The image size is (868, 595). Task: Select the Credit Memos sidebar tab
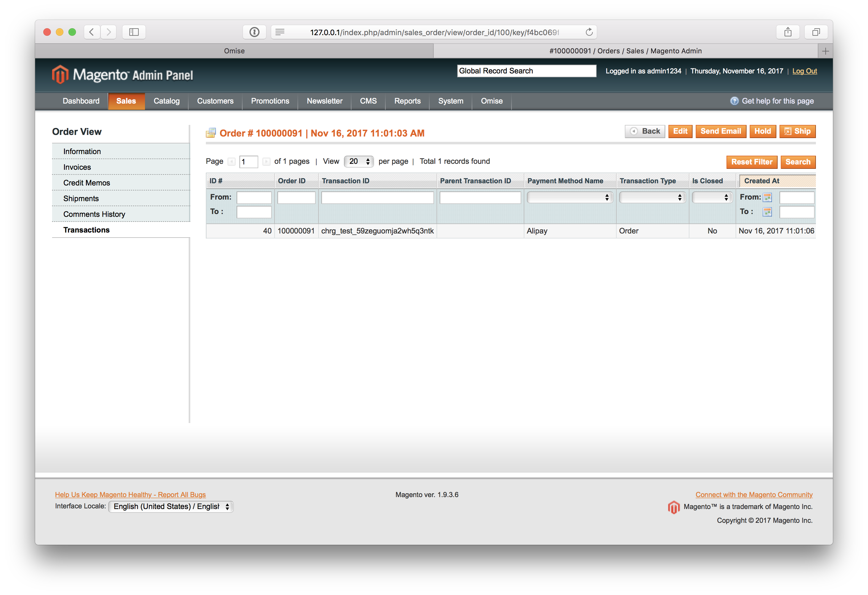(121, 183)
